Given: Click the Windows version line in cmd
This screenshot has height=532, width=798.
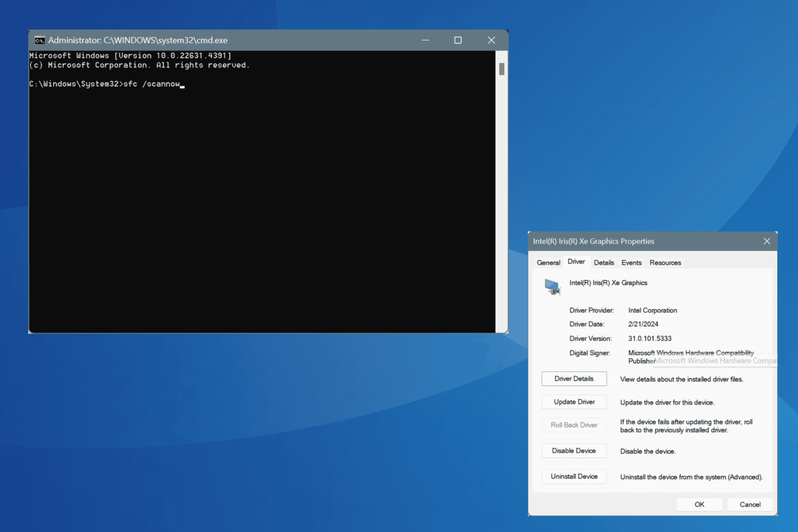Looking at the screenshot, I should click(x=130, y=56).
